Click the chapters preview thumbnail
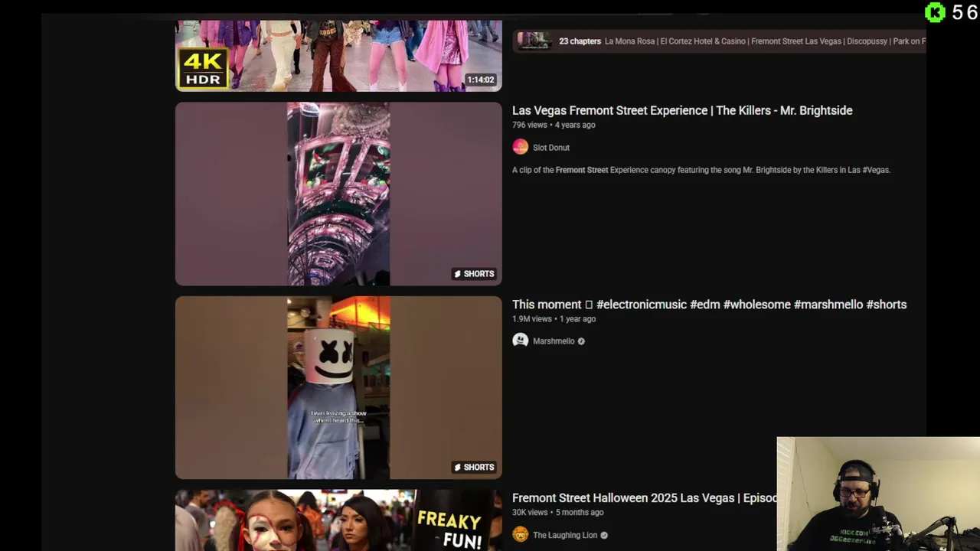 tap(533, 41)
